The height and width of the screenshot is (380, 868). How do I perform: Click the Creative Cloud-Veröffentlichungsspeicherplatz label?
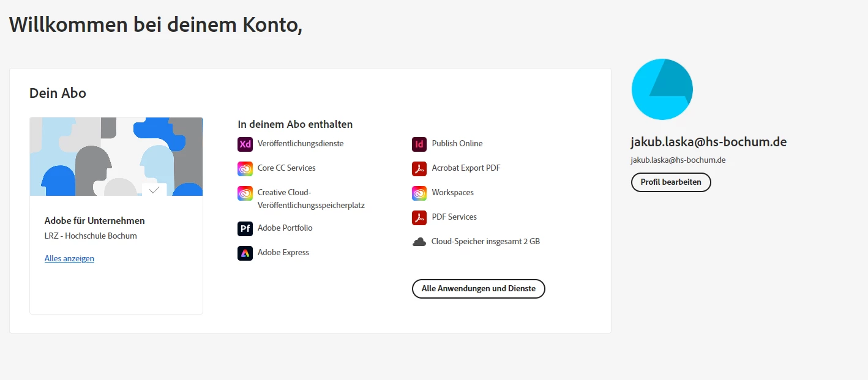click(x=311, y=199)
